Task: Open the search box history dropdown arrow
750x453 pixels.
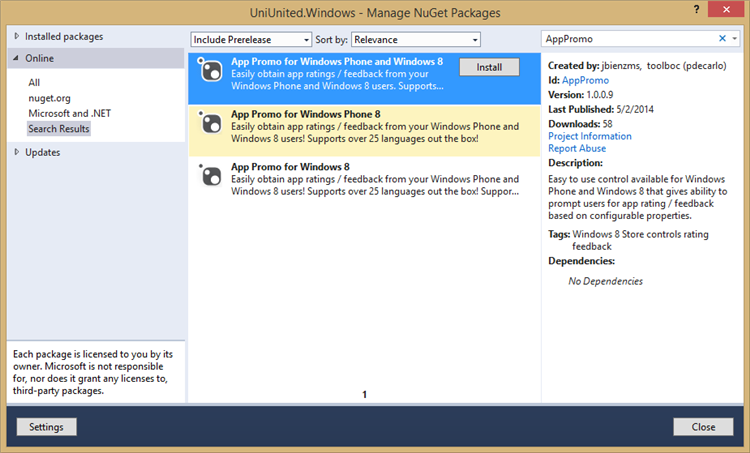Action: [735, 39]
